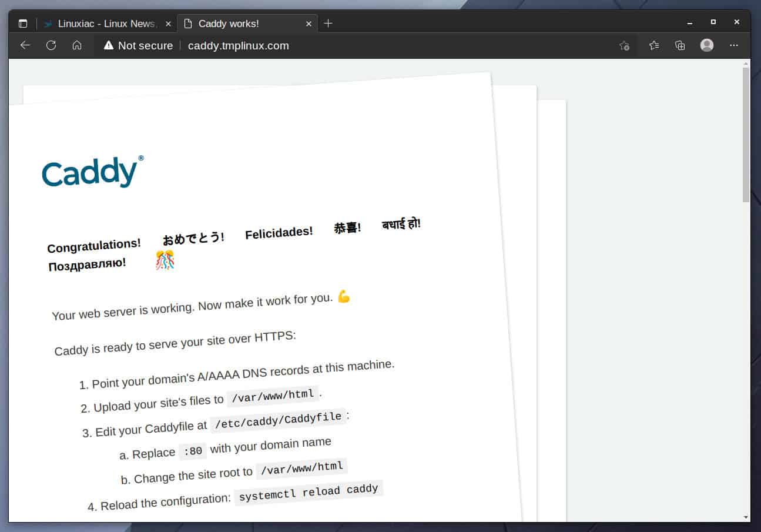Add current page to favorites
The image size is (761, 532).
(x=624, y=45)
